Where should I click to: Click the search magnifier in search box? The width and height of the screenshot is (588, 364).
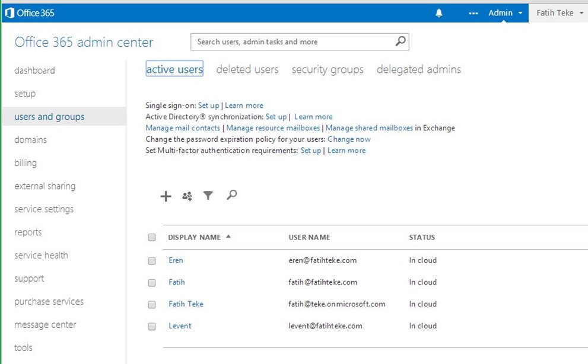tap(400, 41)
